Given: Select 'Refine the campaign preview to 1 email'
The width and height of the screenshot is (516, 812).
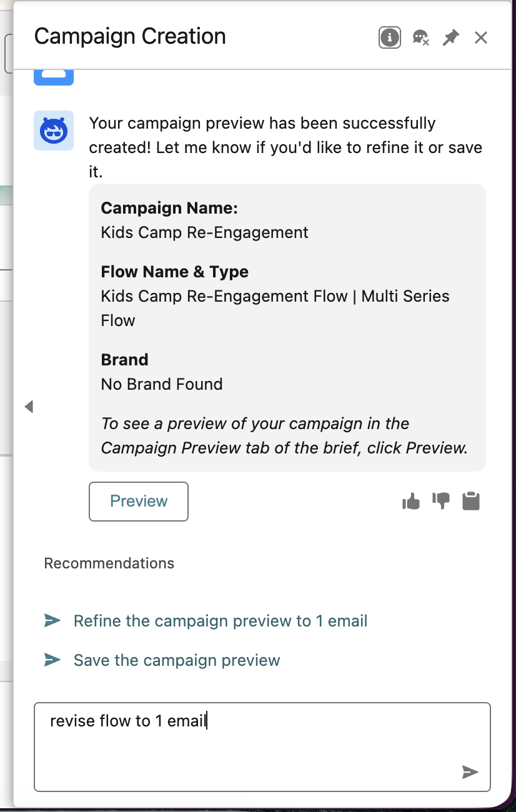Looking at the screenshot, I should point(221,621).
